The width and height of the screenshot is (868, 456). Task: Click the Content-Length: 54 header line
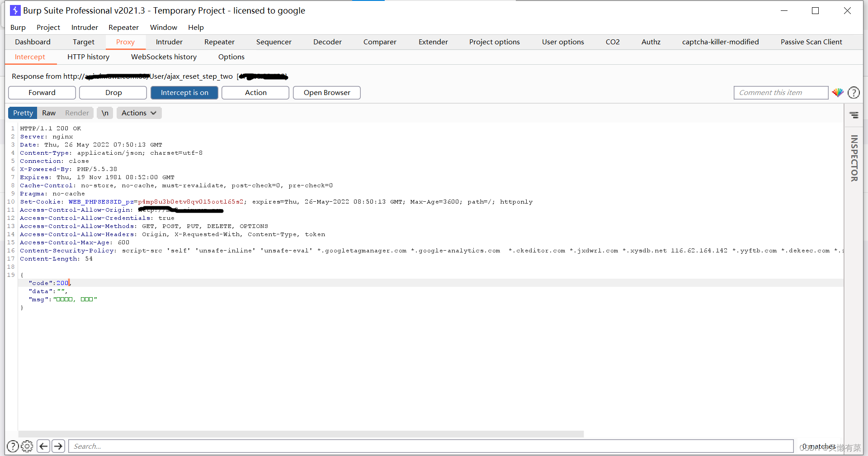(x=56, y=259)
